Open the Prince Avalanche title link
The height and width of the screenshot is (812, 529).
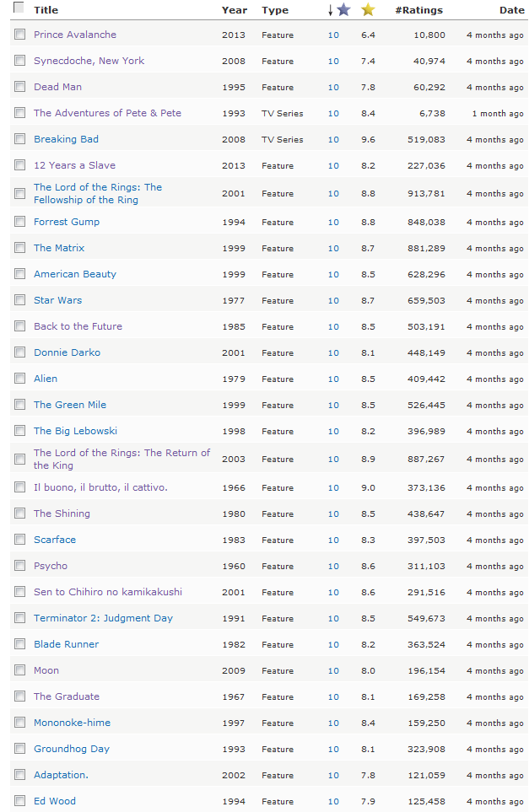[75, 35]
